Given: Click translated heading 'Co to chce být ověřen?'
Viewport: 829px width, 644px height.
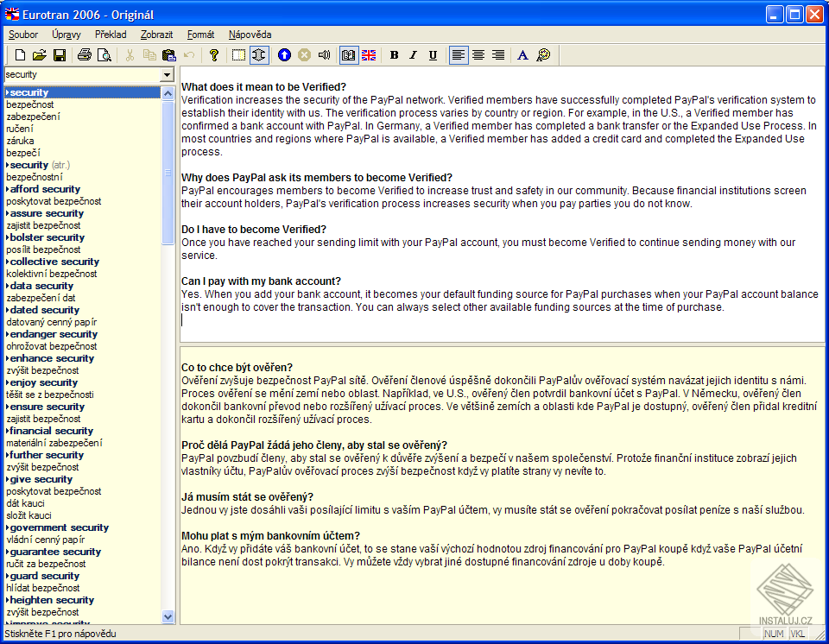Looking at the screenshot, I should coord(237,368).
